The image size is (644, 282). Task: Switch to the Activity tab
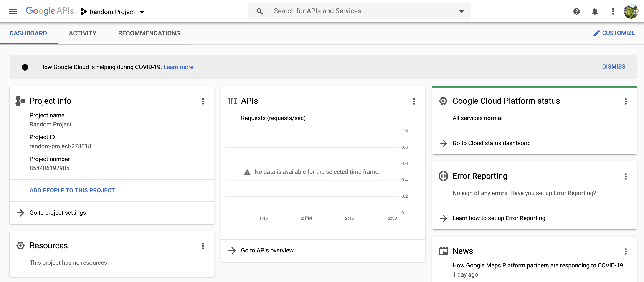pos(83,33)
